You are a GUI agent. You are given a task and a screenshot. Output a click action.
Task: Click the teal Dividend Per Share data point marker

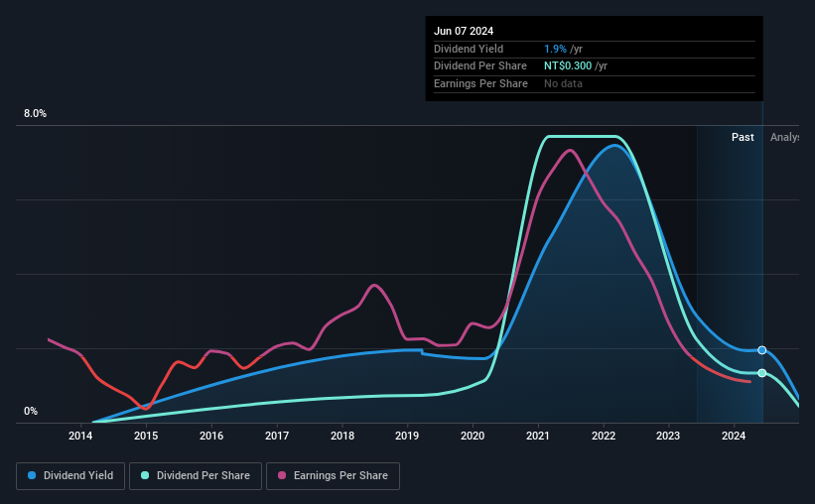click(762, 373)
